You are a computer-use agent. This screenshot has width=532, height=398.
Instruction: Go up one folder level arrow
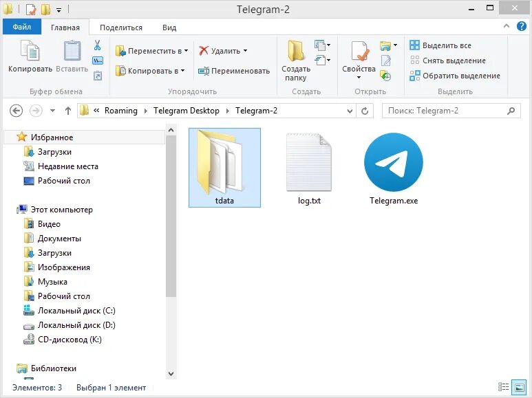pos(68,111)
